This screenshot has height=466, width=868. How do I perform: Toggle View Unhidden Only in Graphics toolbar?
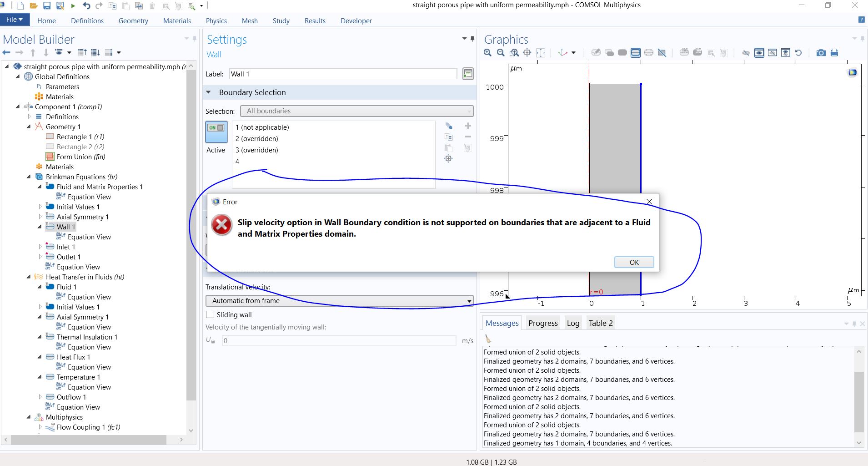tap(759, 53)
